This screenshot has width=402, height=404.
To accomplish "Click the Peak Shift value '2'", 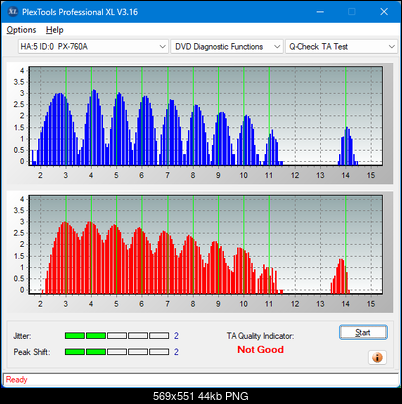I will point(176,352).
